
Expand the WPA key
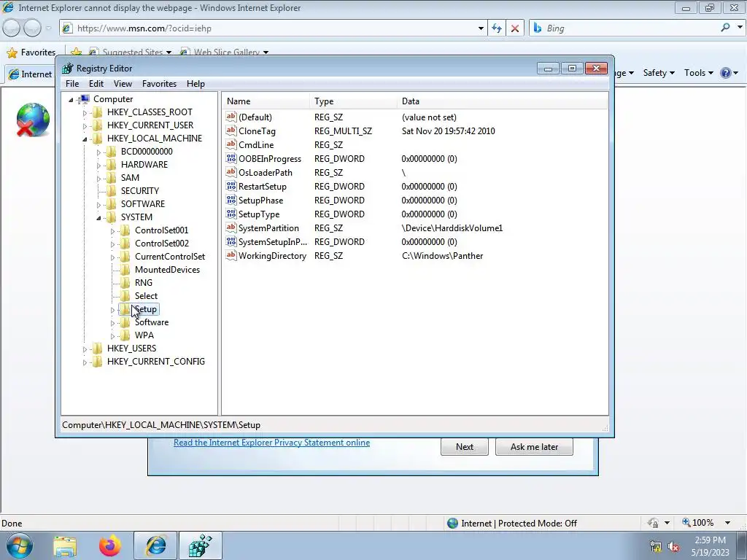(112, 336)
